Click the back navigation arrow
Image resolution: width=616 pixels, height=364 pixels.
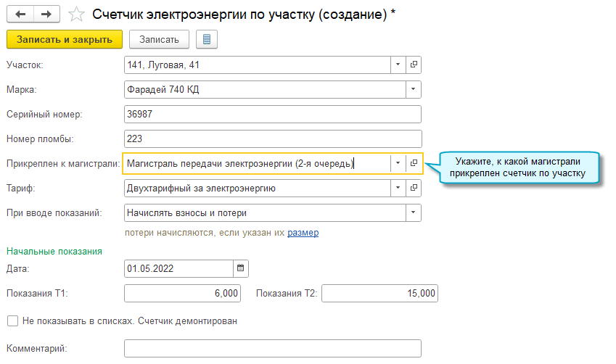coord(20,14)
